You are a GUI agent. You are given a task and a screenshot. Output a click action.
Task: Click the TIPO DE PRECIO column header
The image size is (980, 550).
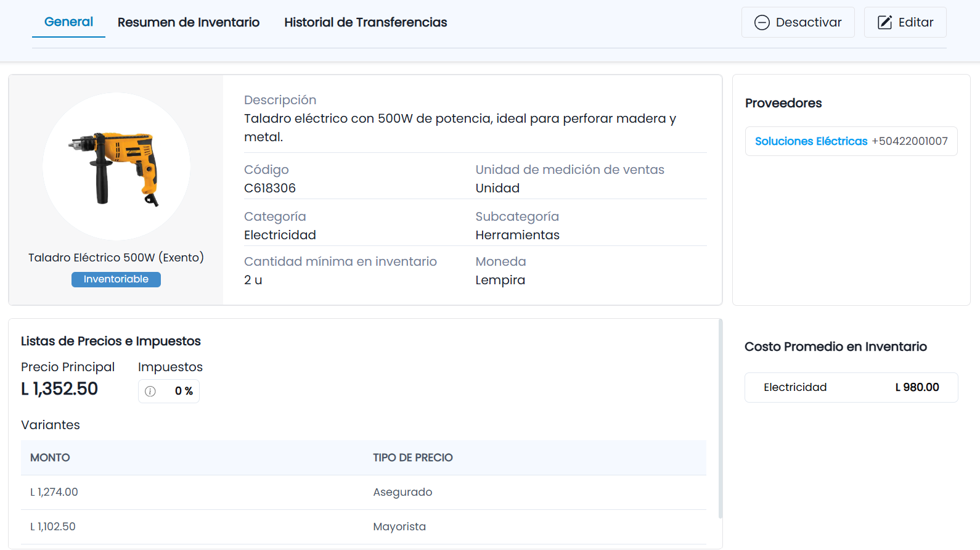pyautogui.click(x=413, y=458)
